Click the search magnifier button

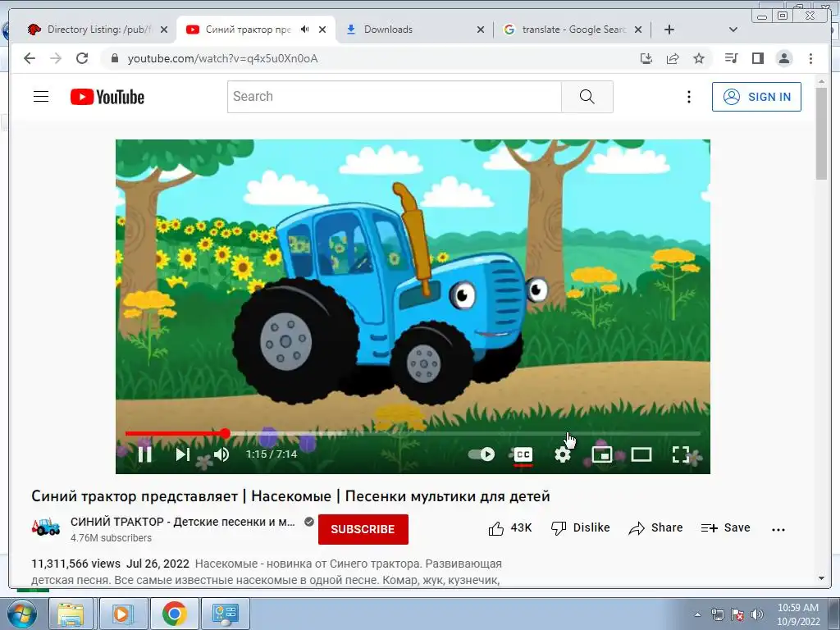point(587,97)
